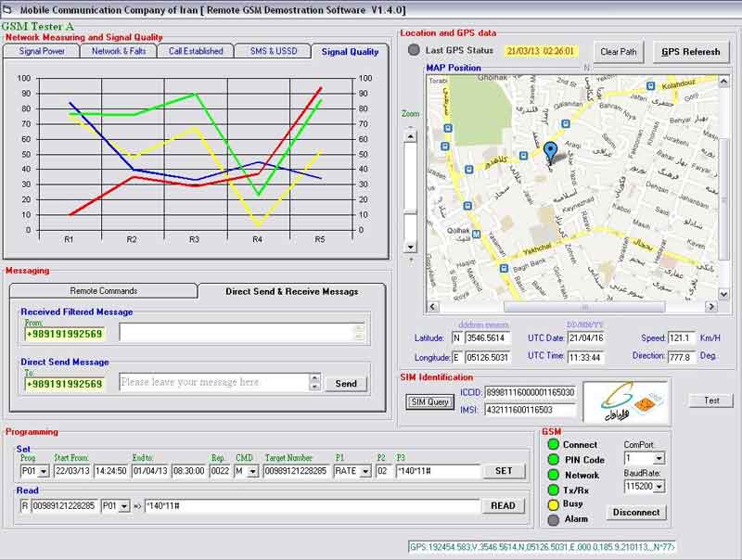Screen dimensions: 742x560
Task: Click the UTC Time field
Action: [586, 357]
